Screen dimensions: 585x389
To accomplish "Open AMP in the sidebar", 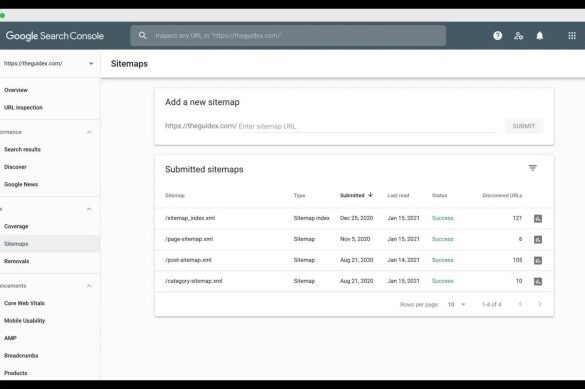I will click(x=10, y=338).
